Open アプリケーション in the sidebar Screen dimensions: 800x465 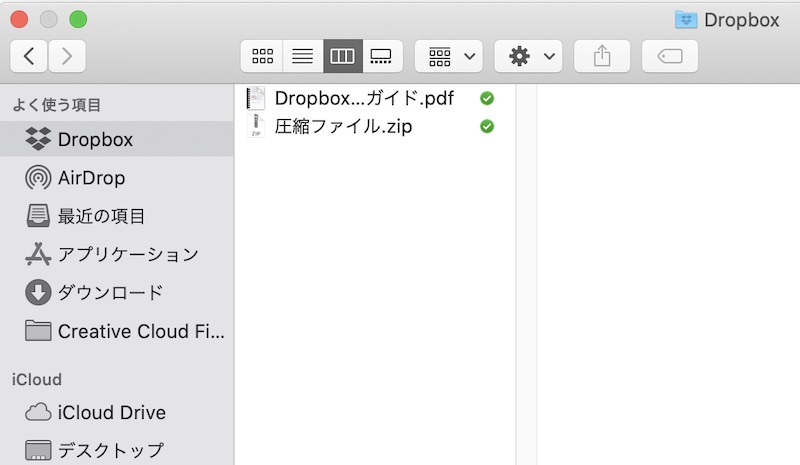[117, 254]
